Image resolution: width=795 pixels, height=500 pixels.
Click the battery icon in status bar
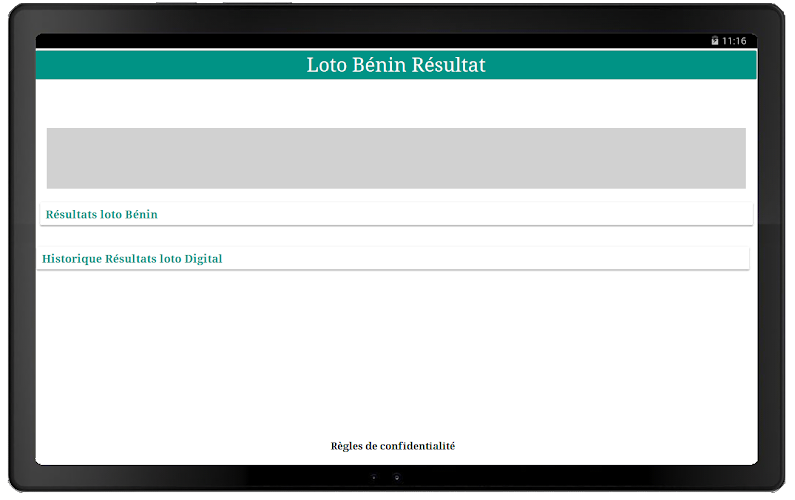[x=715, y=41]
